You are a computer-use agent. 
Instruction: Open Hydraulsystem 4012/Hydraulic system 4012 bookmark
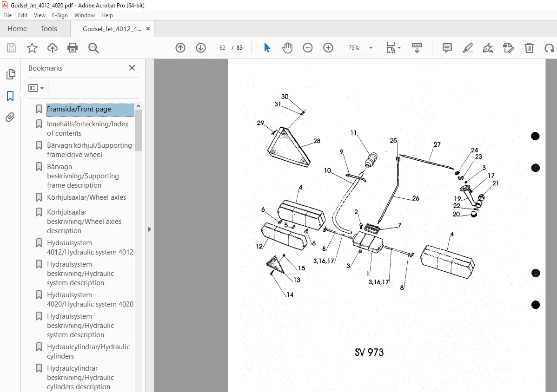(x=90, y=248)
